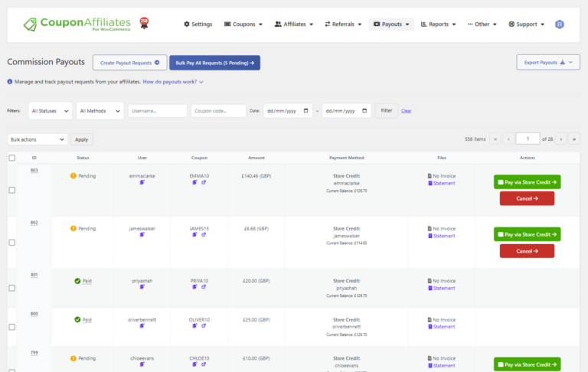Click Apply next to Bulk actions
This screenshot has width=588, height=372.
(x=81, y=139)
